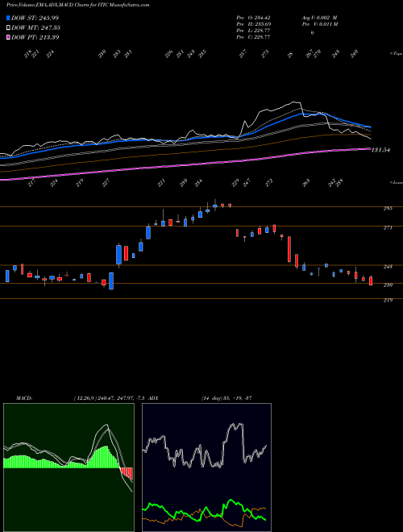Click the 131.54 EMA end label
Image resolution: width=403 pixels, height=532 pixels.
tap(380, 150)
